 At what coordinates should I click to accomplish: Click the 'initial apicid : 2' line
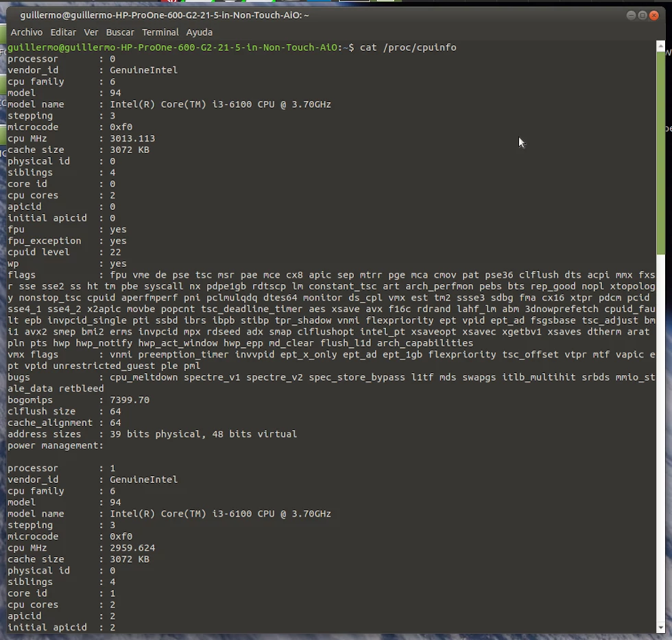[x=61, y=627]
